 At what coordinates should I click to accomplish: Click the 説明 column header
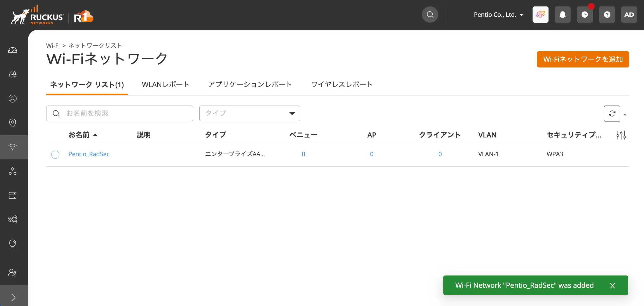pos(144,135)
